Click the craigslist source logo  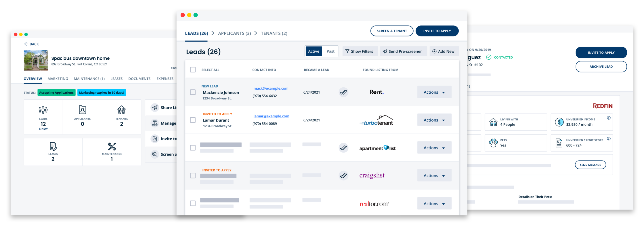point(372,175)
